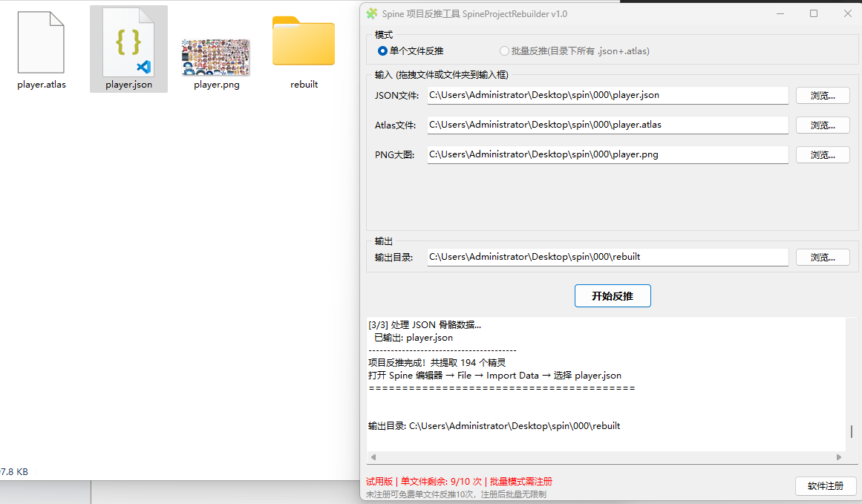Viewport: 862px width, 504px height.
Task: Start rebuilding with the 开始反推 button
Action: (x=613, y=295)
